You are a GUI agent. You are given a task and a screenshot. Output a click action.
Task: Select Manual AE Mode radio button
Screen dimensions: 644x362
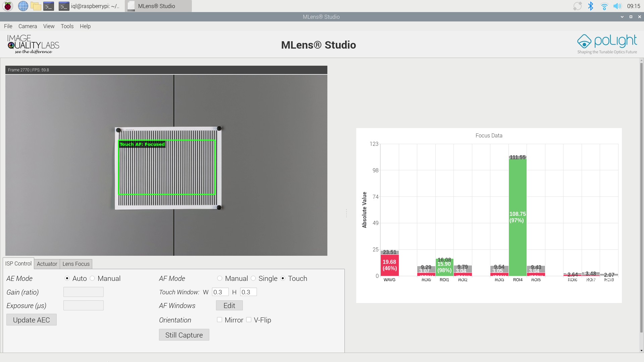(93, 279)
